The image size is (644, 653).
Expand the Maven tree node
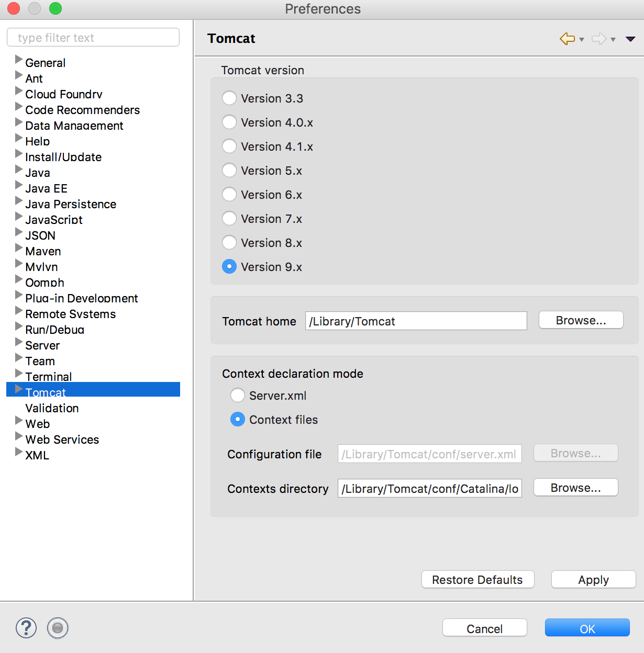click(x=19, y=247)
